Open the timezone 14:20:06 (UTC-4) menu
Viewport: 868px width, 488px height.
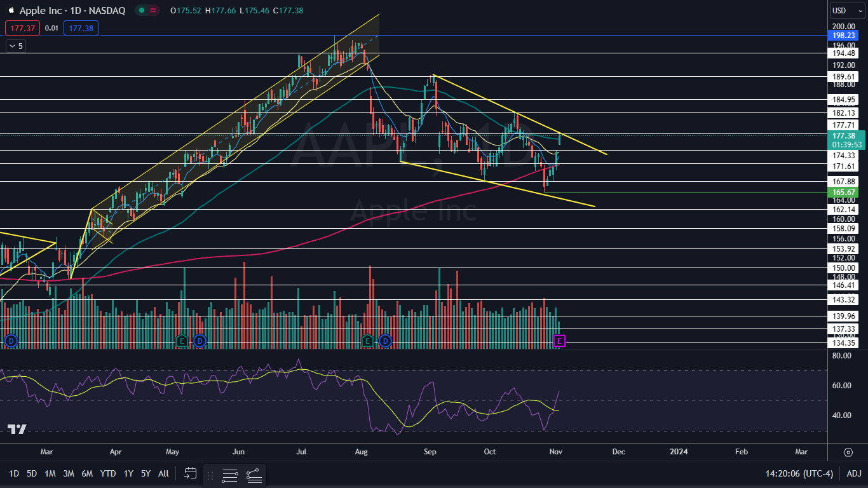point(799,473)
